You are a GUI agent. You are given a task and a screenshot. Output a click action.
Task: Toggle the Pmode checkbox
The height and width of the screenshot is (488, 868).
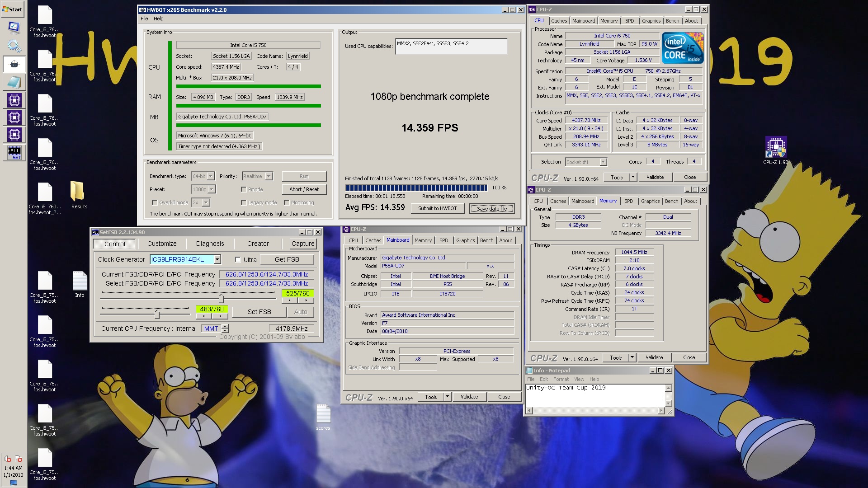244,189
